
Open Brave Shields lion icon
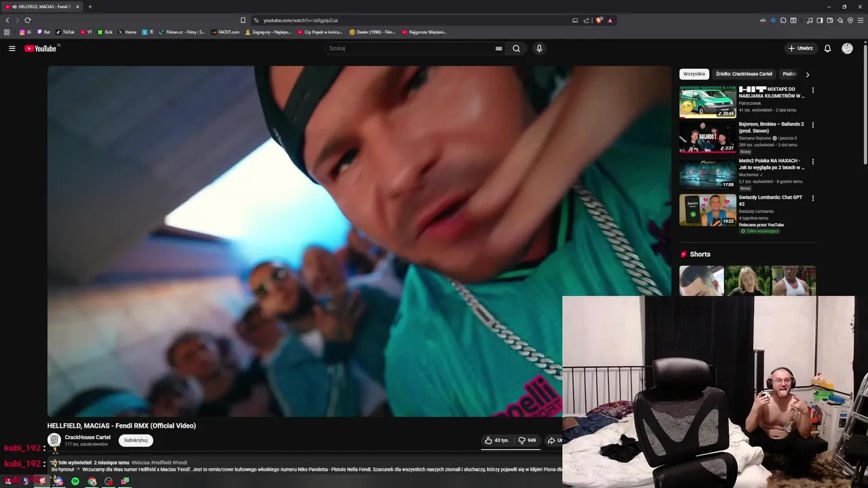tap(599, 20)
